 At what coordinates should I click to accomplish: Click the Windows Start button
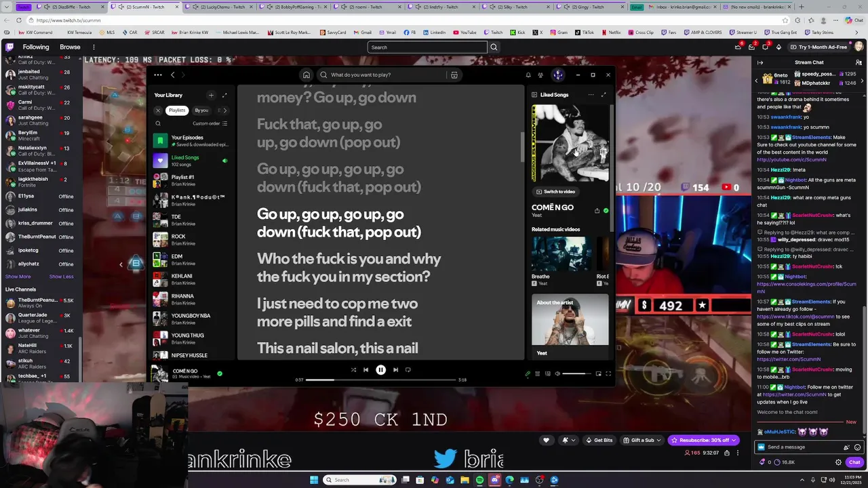click(313, 480)
